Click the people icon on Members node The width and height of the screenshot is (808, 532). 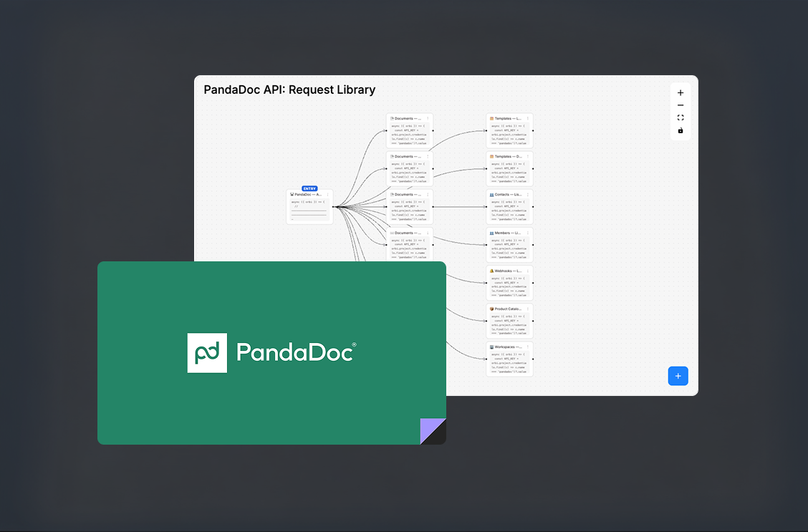(x=491, y=233)
